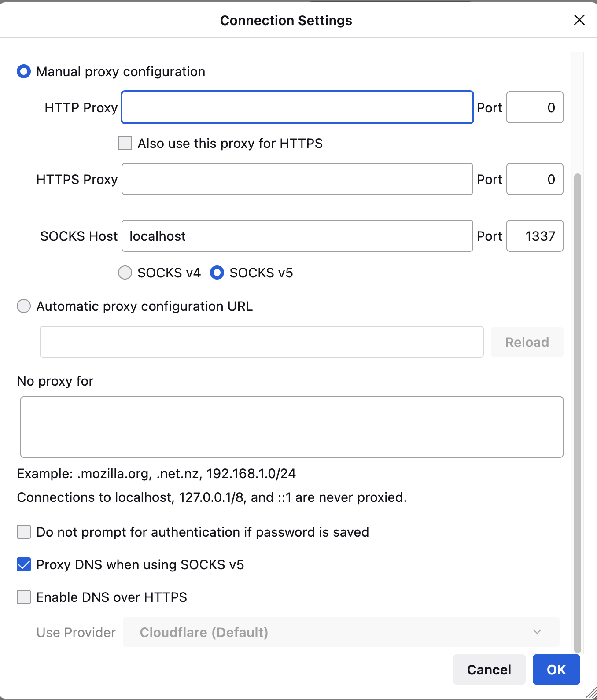597x700 pixels.
Task: Click the HTTPS Proxy text field
Action: click(297, 179)
